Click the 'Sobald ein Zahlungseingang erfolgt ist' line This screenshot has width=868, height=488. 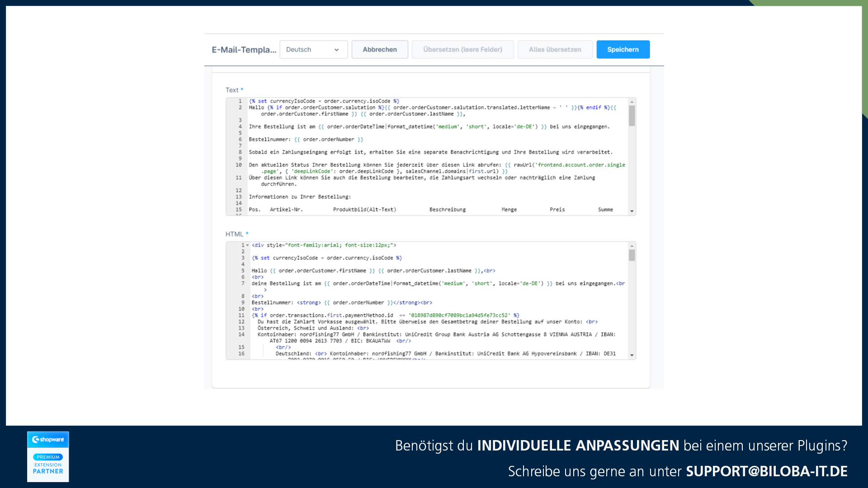tap(431, 152)
